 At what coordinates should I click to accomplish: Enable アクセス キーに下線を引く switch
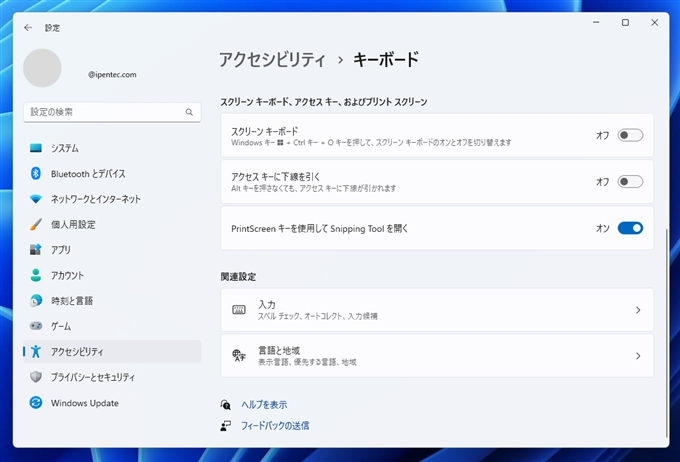point(630,181)
